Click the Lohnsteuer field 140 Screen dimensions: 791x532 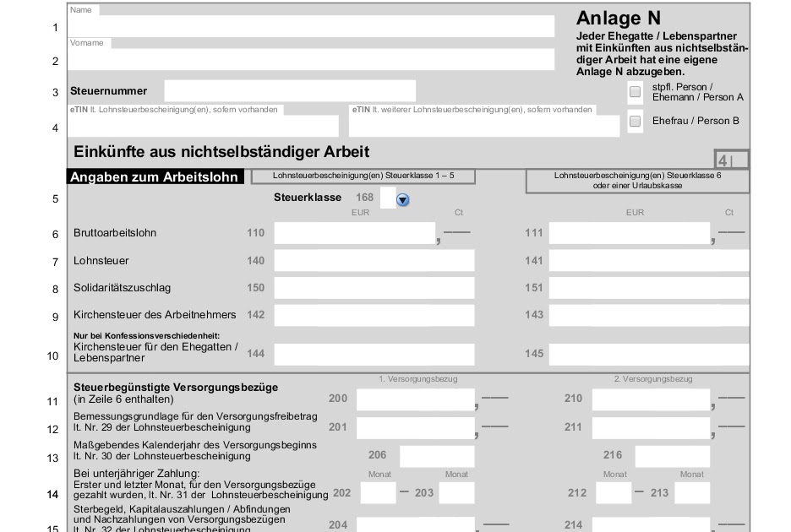click(x=374, y=261)
